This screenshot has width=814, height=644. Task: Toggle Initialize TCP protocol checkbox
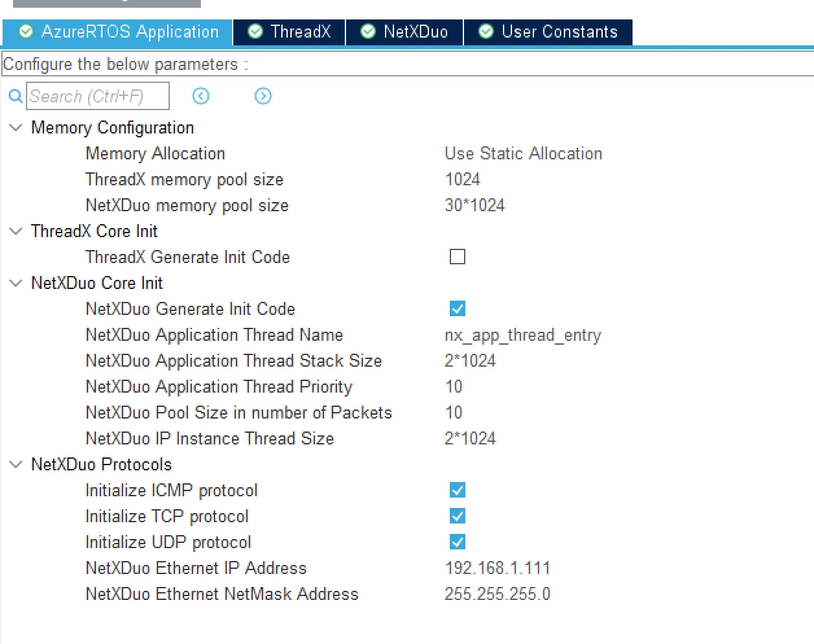(x=458, y=516)
